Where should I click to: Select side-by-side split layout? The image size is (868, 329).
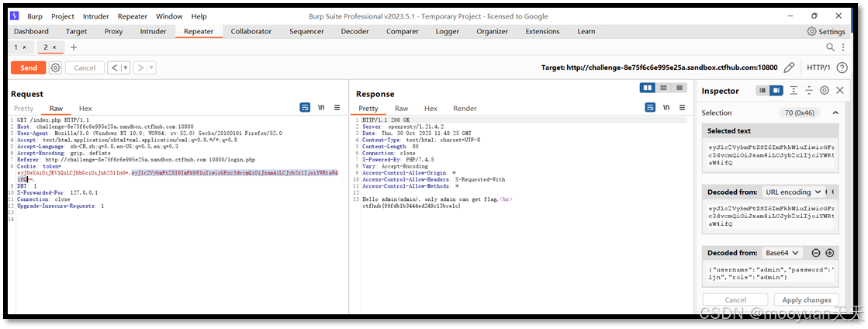[x=647, y=88]
